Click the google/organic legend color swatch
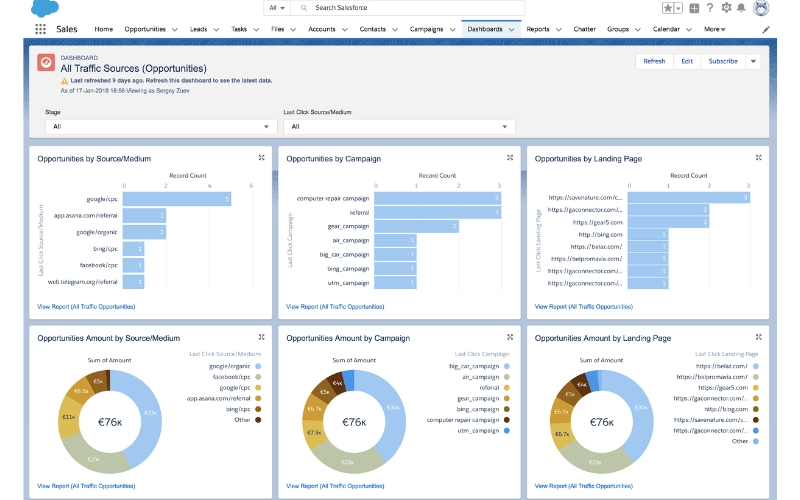This screenshot has width=800, height=500. pyautogui.click(x=259, y=366)
